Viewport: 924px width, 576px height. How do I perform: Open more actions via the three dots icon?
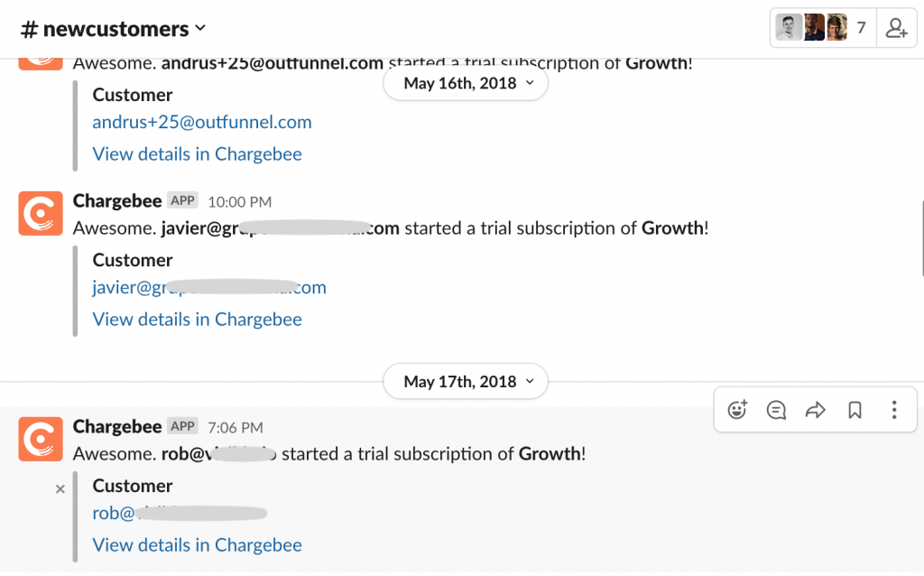(x=894, y=410)
